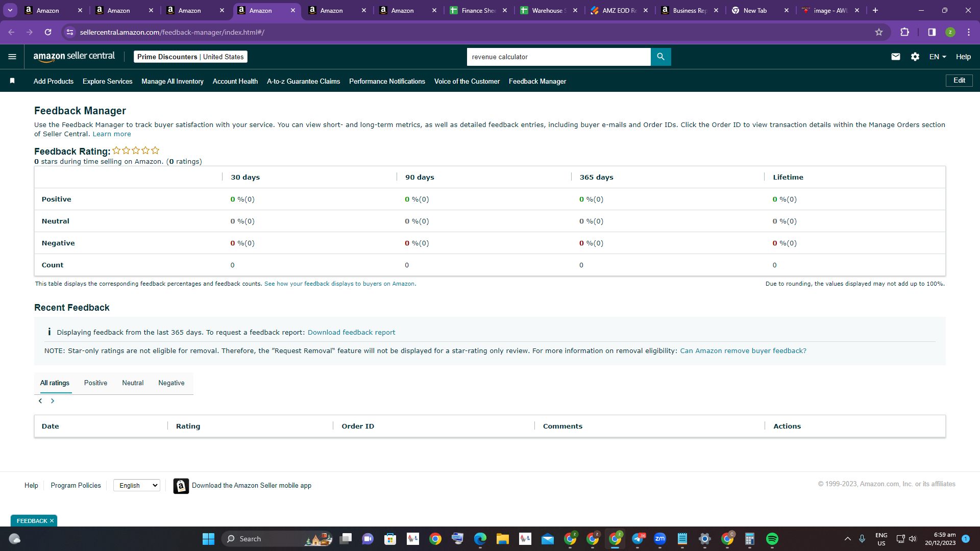980x551 pixels.
Task: Click the site information icon in address bar
Action: pyautogui.click(x=70, y=32)
